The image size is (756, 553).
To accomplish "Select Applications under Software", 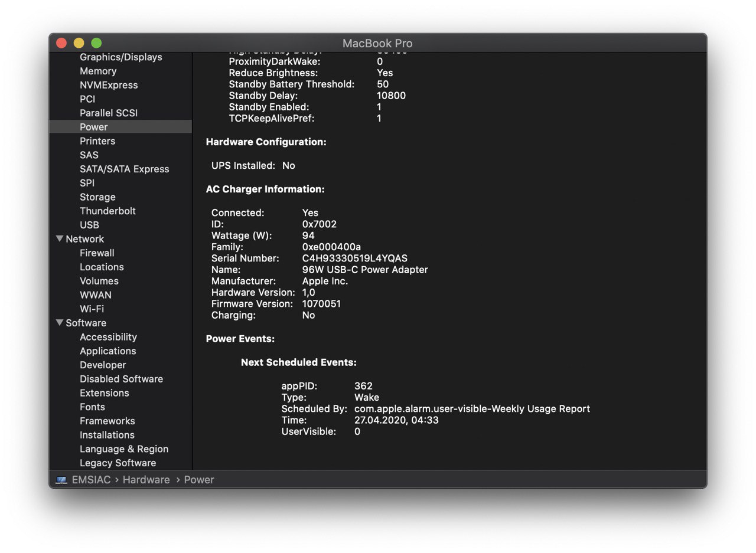I will (x=107, y=351).
